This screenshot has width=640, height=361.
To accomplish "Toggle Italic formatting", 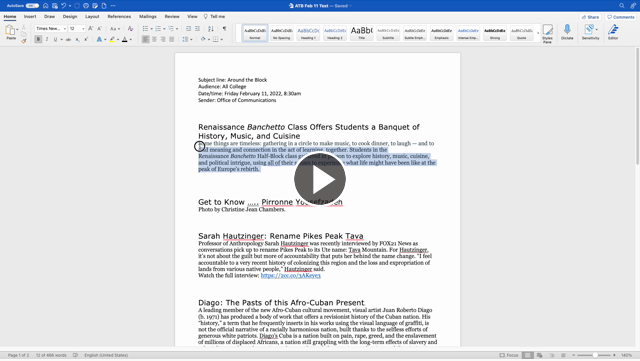I will 47,40.
